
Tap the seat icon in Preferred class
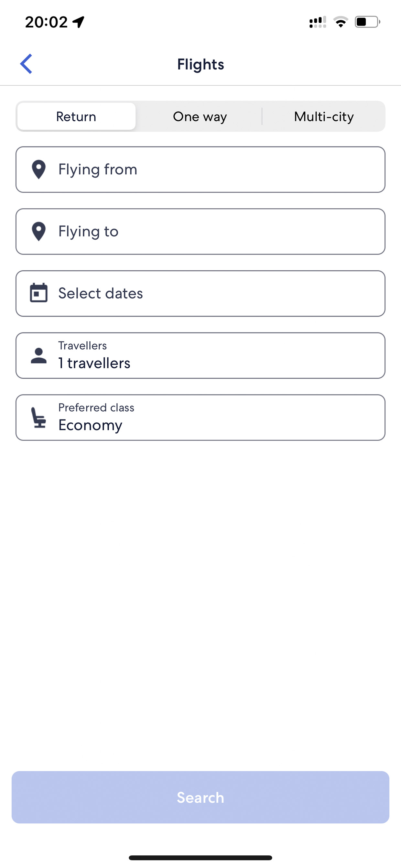point(39,418)
